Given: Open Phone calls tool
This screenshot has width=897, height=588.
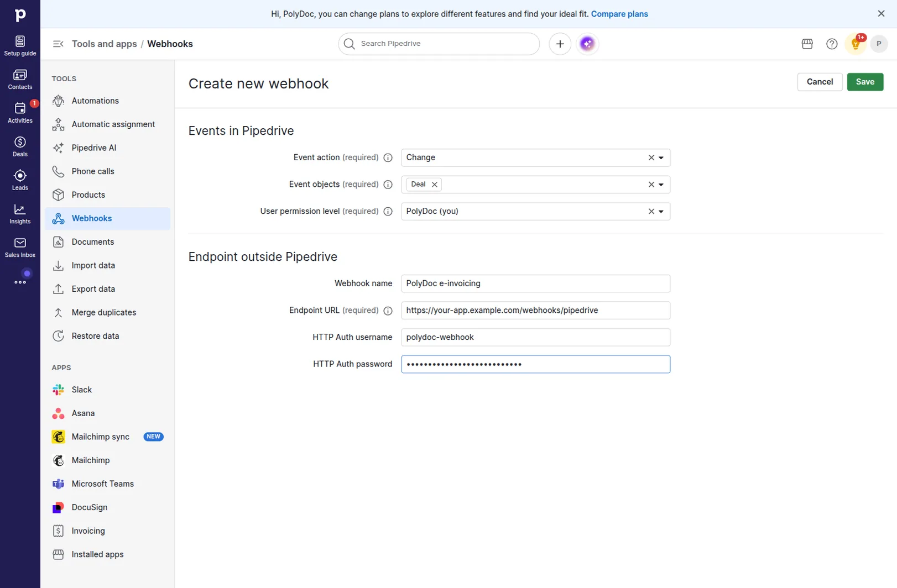Looking at the screenshot, I should pos(108,171).
